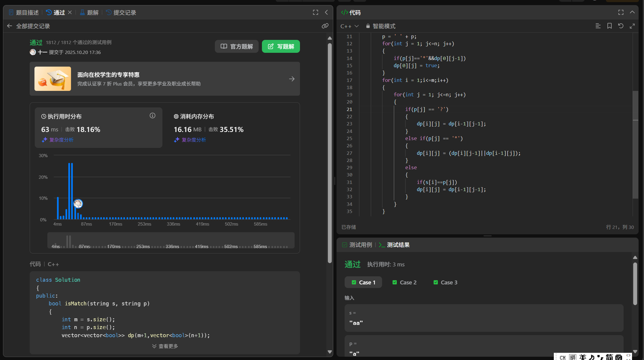This screenshot has height=360, width=644.
Task: Maximize the code panel with its fullscreen icon
Action: [621, 12]
